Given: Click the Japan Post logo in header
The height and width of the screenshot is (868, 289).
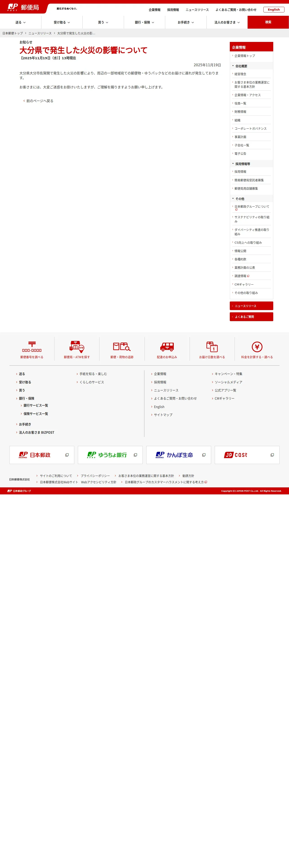Looking at the screenshot, I should coord(23,7).
